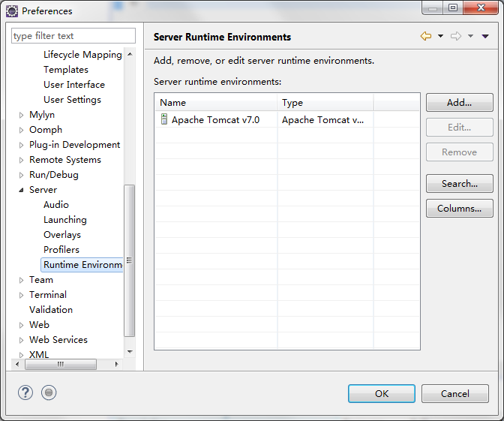Screen dimensions: 504x421
Task: Expand the Web Services node
Action: pos(21,340)
